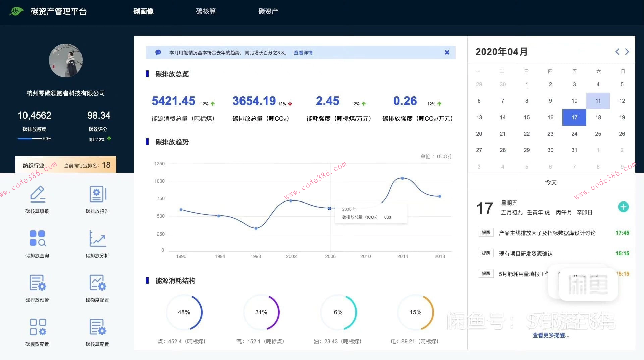Open the 碳额度配置 settings
The height and width of the screenshot is (360, 644).
[x=97, y=288]
